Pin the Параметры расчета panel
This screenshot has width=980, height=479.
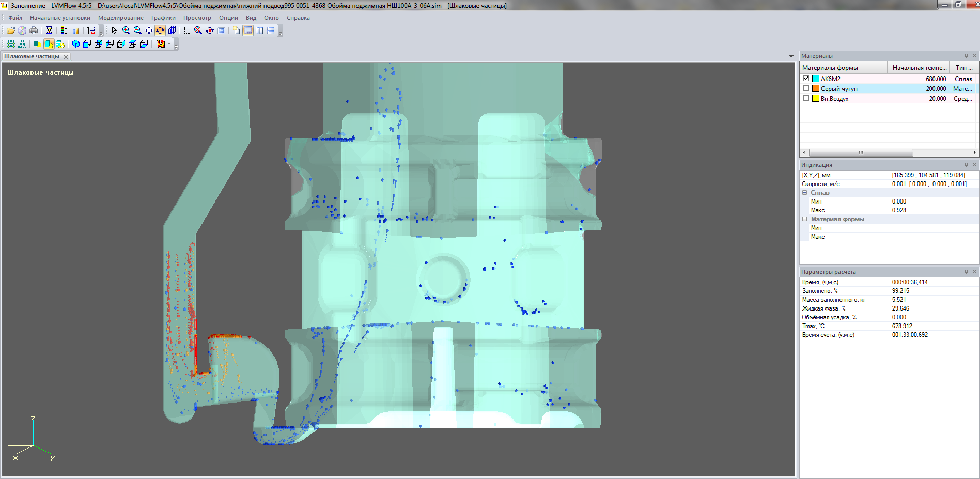(x=966, y=271)
